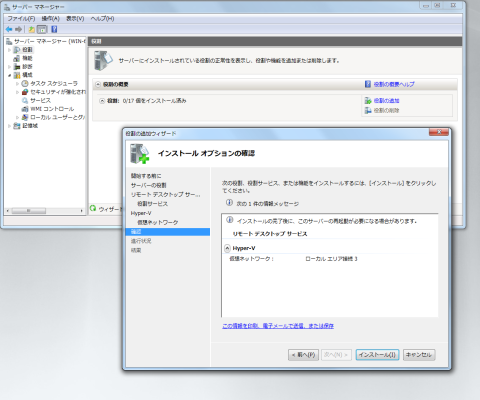Click the Back arrow toolbar icon

pyautogui.click(x=9, y=29)
